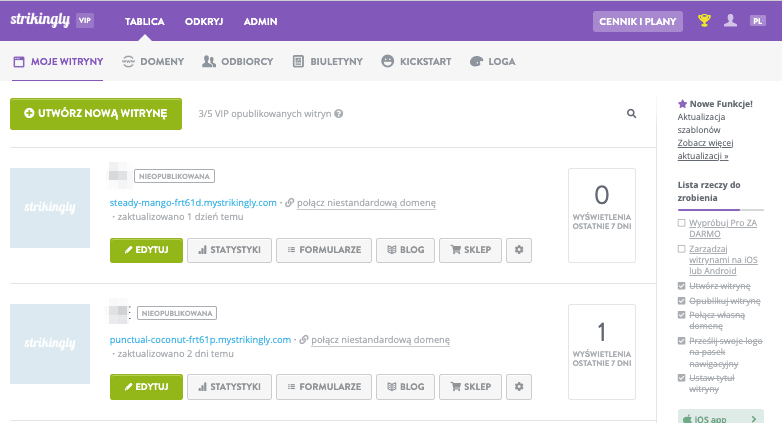Click punctual-coconut site thumbnail
This screenshot has height=423, width=782.
click(50, 344)
